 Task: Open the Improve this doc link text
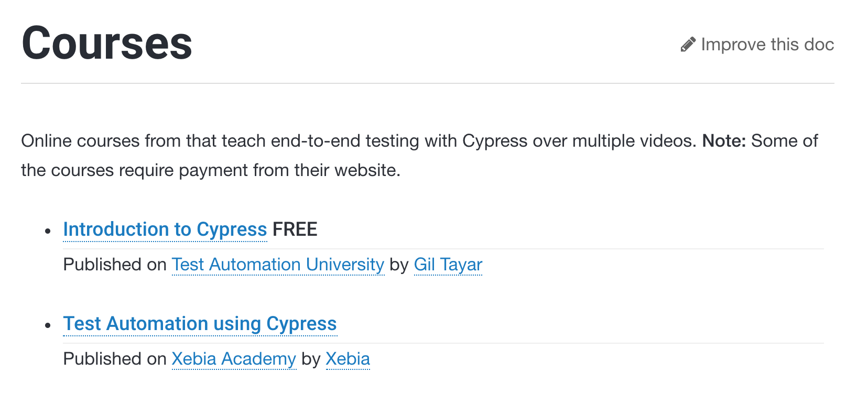coord(767,45)
